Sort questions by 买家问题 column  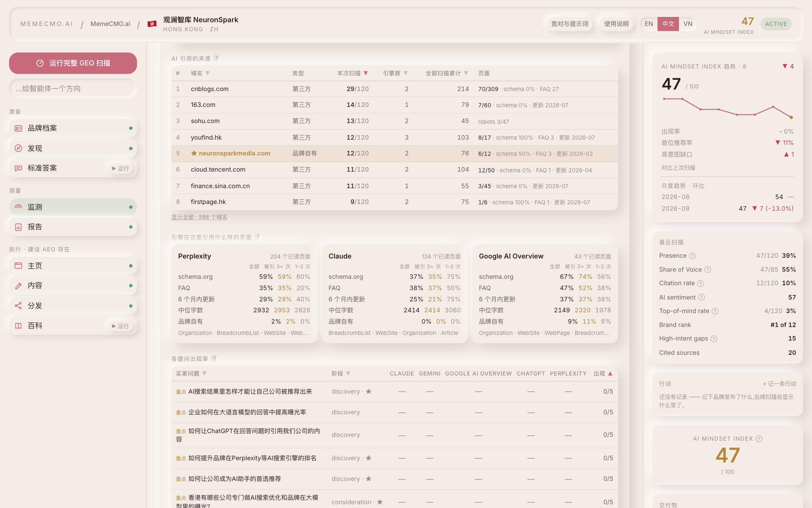[191, 374]
